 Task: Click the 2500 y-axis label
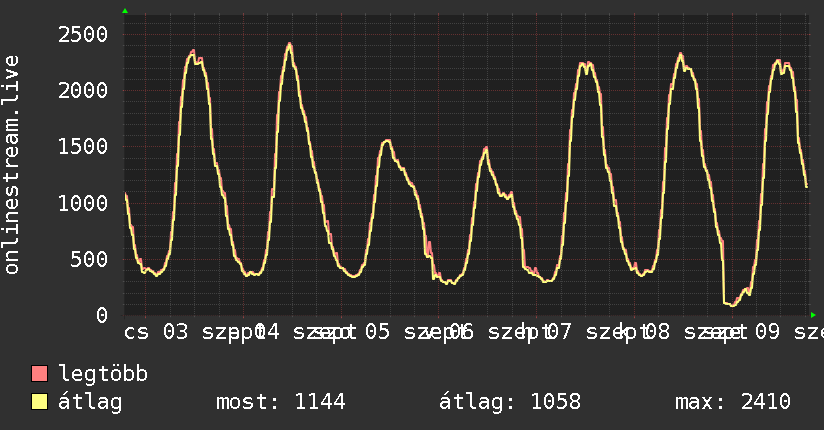83,35
